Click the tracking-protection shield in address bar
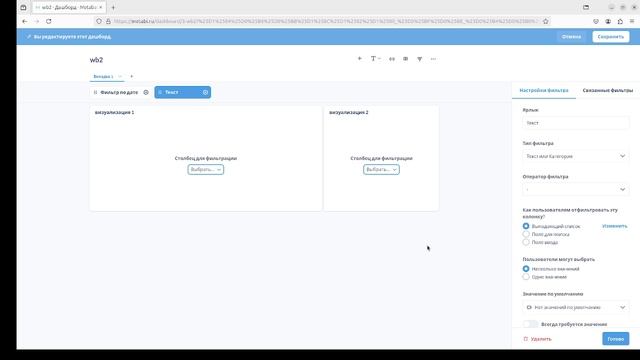Screen dimensions: 640x360 (99, 21)
